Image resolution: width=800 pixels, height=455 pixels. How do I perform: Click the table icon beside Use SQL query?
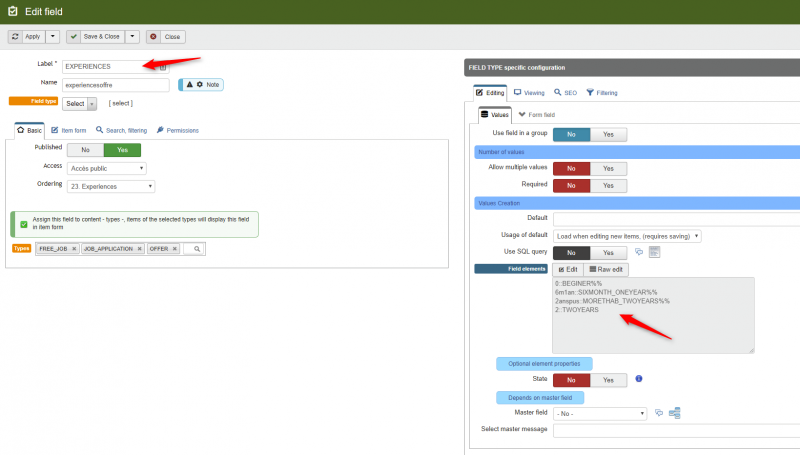click(655, 252)
